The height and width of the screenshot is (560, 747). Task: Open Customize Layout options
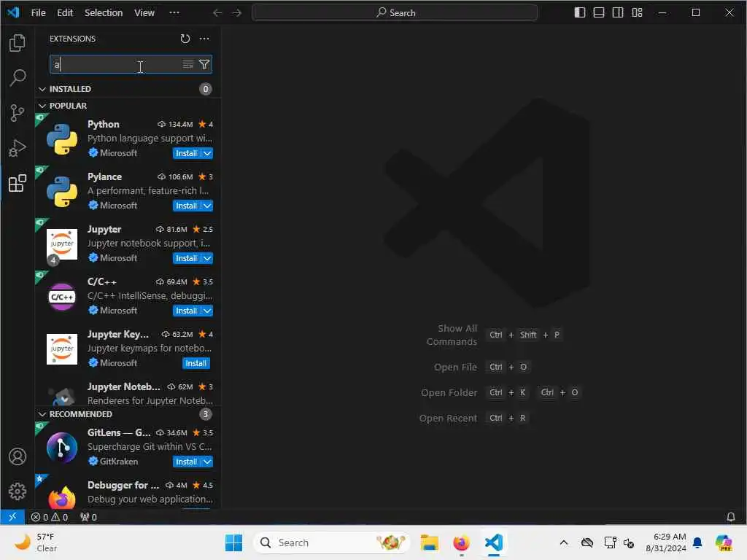tap(637, 13)
